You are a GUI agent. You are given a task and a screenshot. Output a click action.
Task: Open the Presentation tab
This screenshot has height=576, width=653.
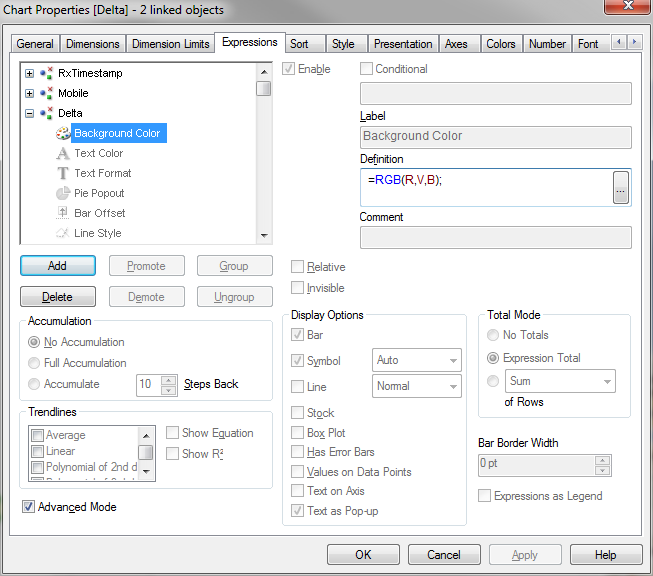pos(403,44)
